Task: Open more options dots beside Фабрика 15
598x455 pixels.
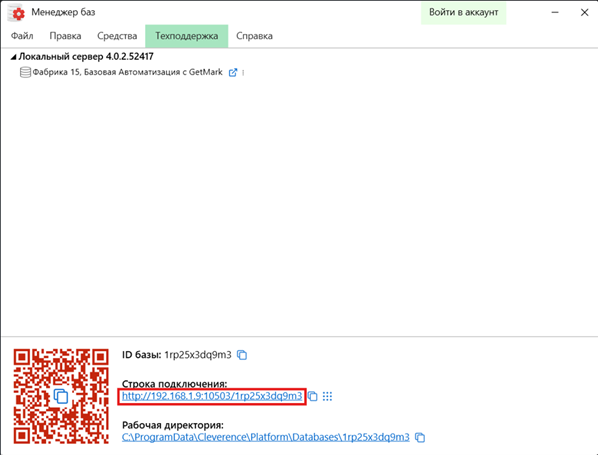Action: click(243, 72)
